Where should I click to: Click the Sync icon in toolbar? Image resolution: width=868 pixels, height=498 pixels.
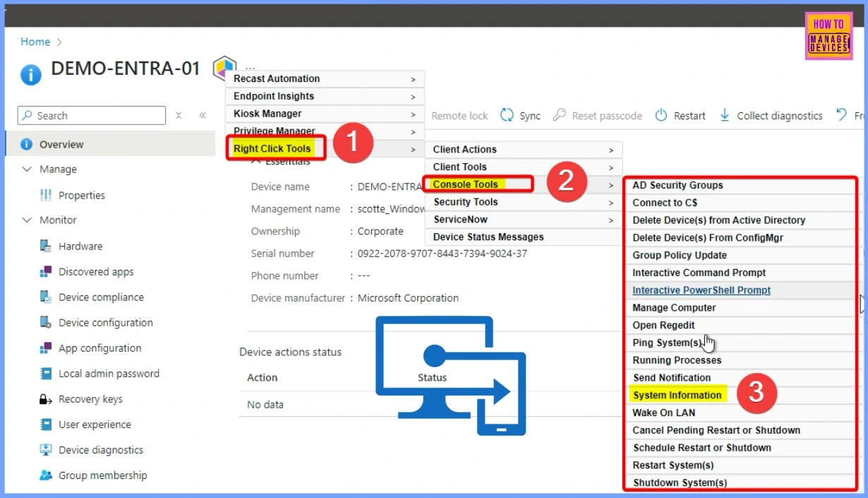tap(507, 115)
